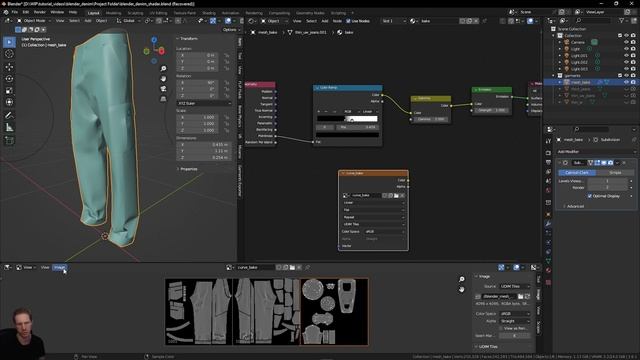
Task: Select the mesh_bake object in outliner
Action: click(x=580, y=82)
